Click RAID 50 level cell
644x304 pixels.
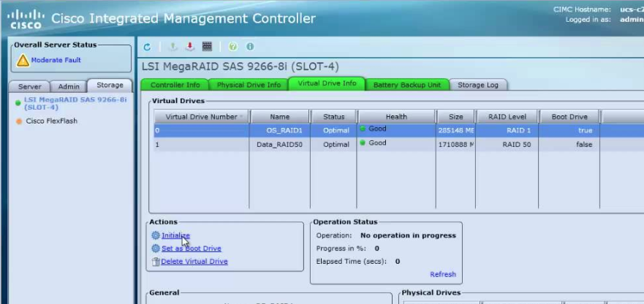[x=507, y=145]
